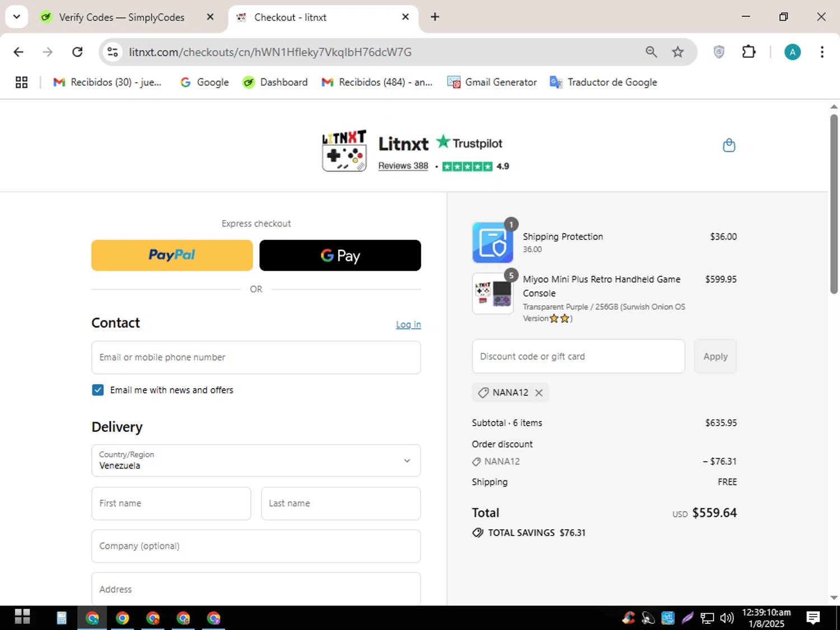Close the Verify Codes tab
This screenshot has height=630, width=840.
click(210, 17)
